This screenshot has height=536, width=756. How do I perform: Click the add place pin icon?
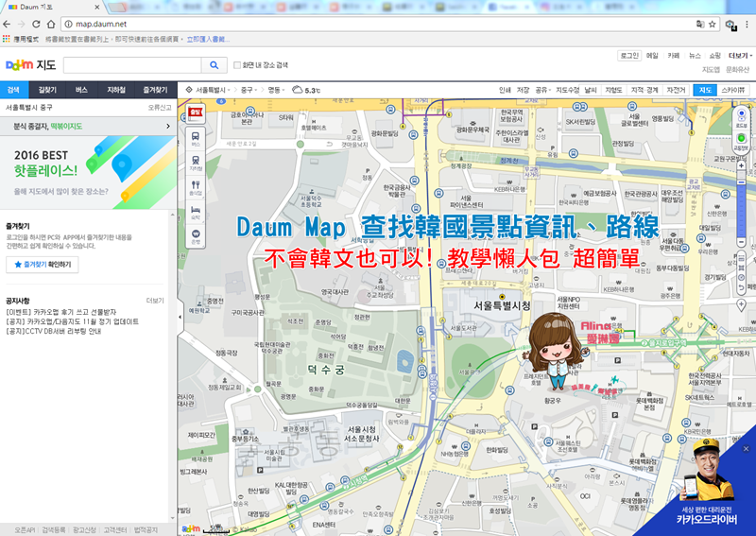coord(741,305)
